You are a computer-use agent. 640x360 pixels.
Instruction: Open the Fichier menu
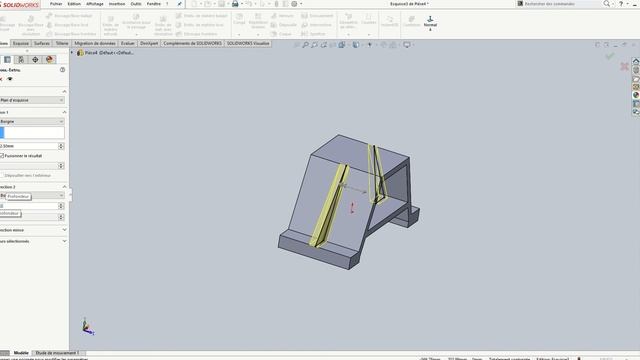[56, 4]
